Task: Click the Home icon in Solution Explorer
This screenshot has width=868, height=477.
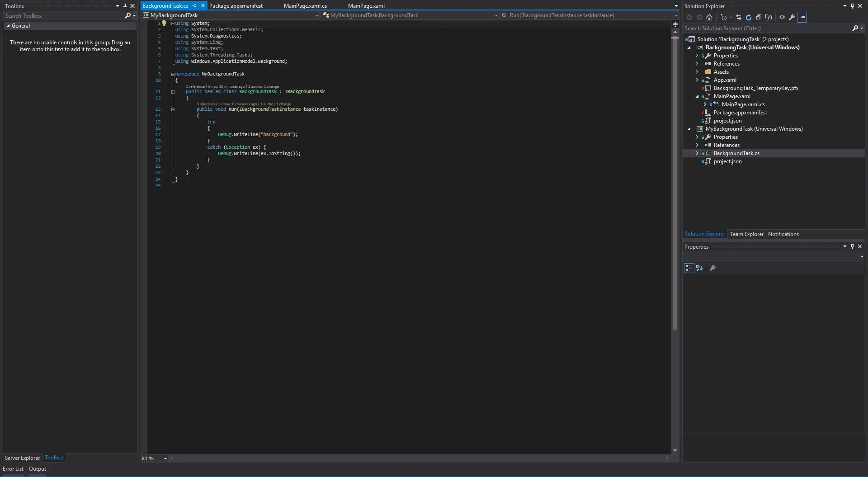Action: [x=709, y=17]
